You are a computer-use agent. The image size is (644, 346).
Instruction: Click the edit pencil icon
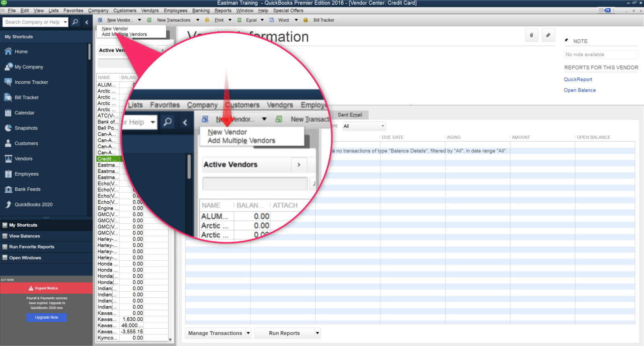tap(548, 35)
